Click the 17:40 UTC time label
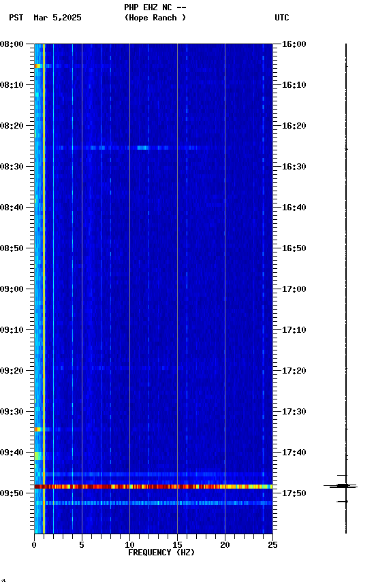The image size is (376, 588). tap(294, 453)
